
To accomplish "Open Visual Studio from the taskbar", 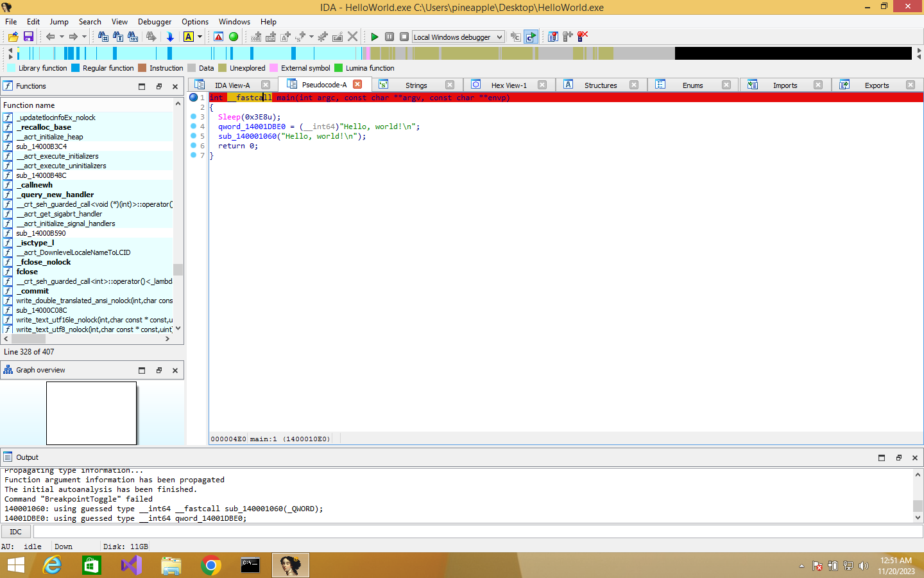I will tap(132, 565).
